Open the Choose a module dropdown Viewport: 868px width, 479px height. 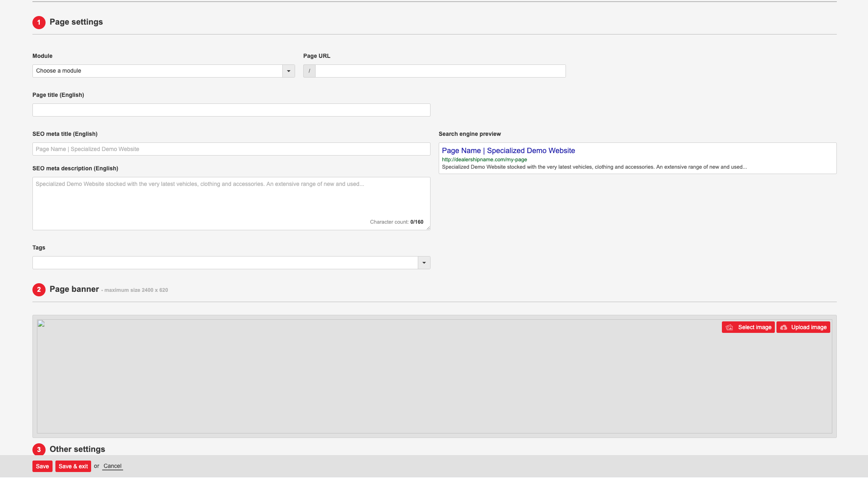[x=156, y=71]
